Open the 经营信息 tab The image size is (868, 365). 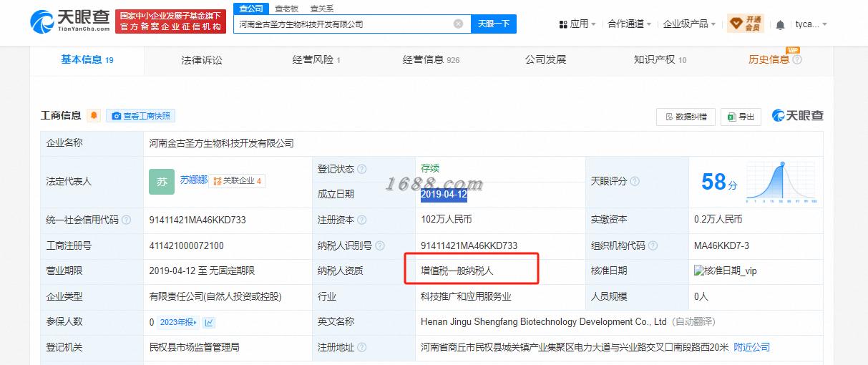coord(431,60)
